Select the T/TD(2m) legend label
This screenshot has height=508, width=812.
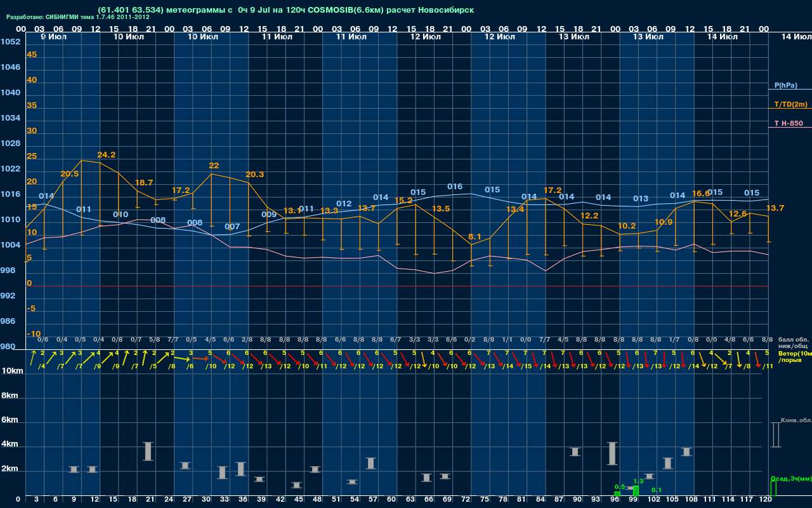791,104
